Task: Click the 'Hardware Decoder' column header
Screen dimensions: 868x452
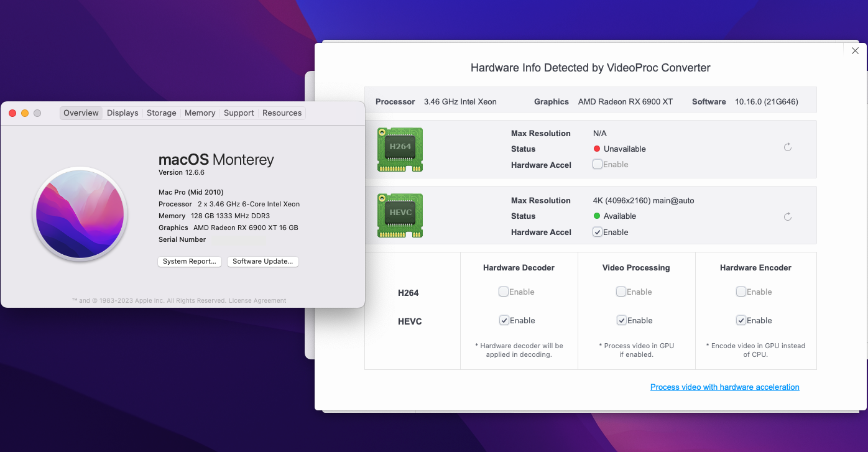Action: pos(519,268)
